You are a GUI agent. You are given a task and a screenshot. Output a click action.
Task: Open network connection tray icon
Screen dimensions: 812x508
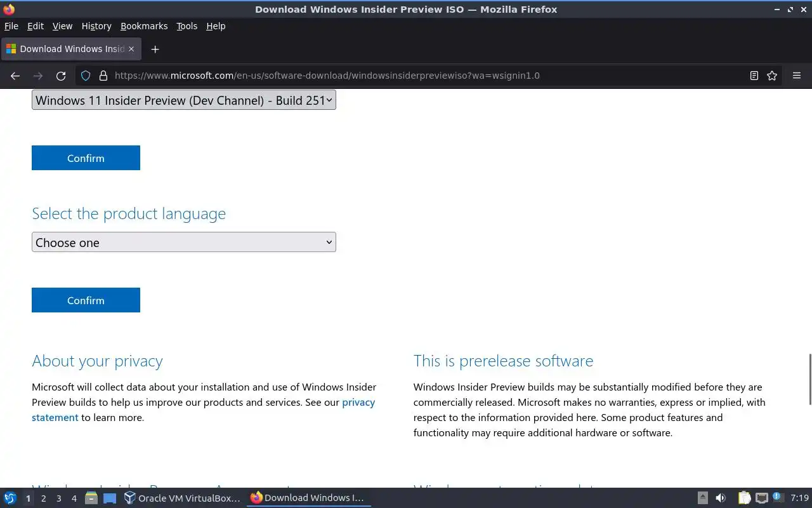762,498
